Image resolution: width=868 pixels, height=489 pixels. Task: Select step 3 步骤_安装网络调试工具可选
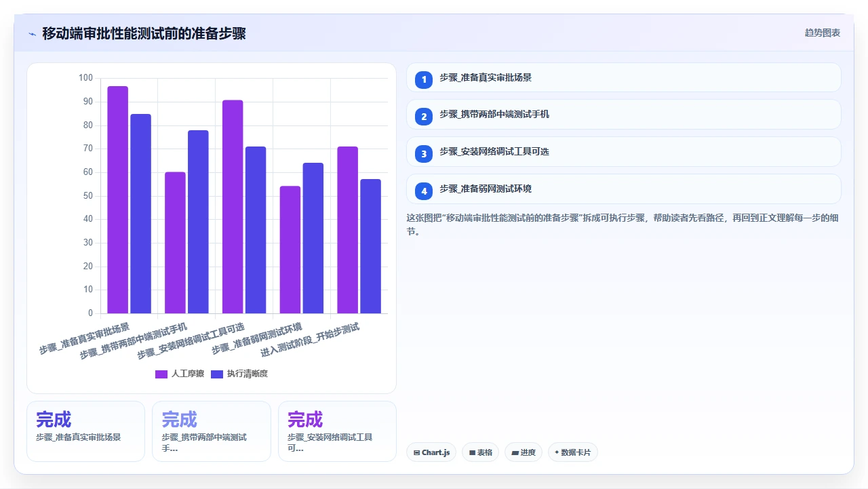623,152
